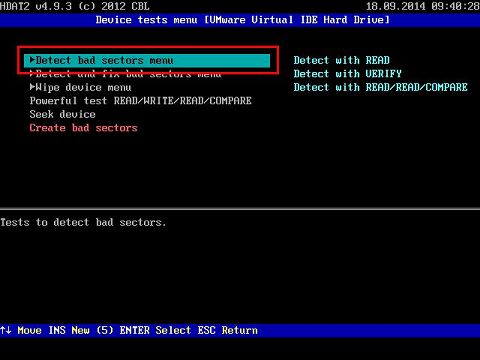Select the red Create bad sectors option

(x=83, y=128)
